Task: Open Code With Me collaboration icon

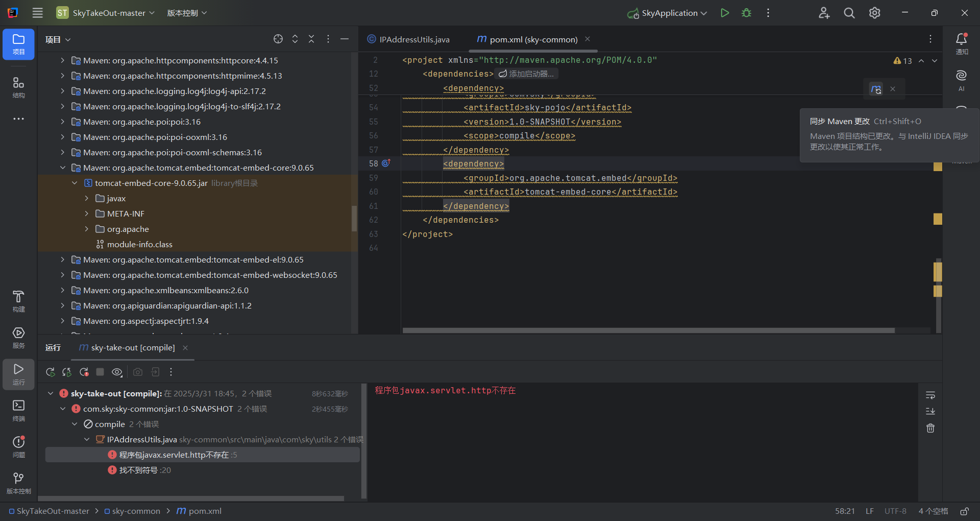Action: (x=824, y=13)
